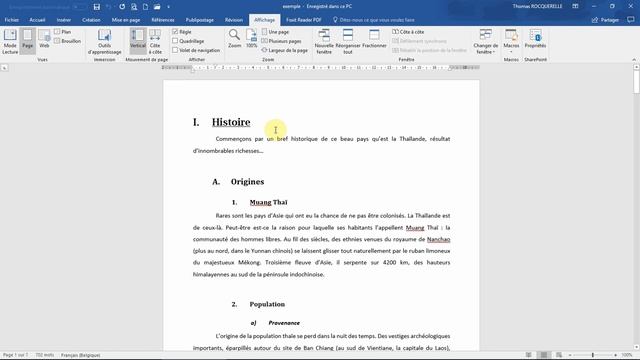Switch to web layout icon in status bar
This screenshot has height=360, width=640.
559,355
